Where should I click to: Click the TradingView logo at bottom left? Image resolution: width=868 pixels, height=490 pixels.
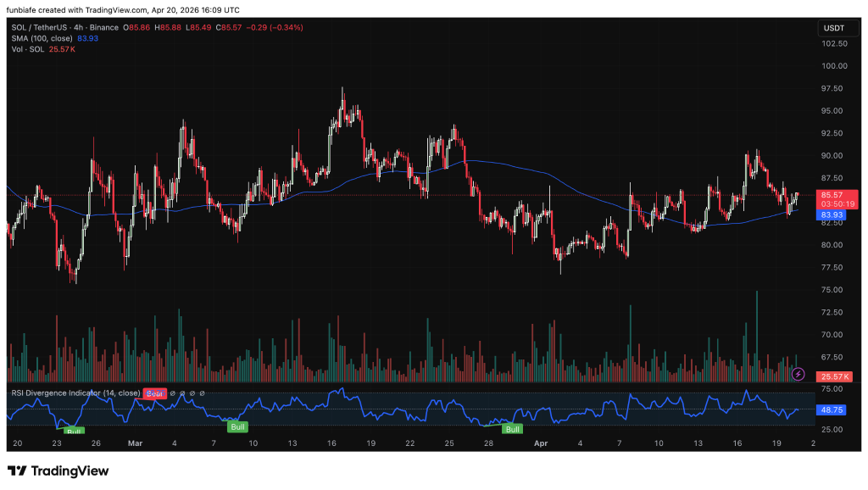pyautogui.click(x=58, y=471)
